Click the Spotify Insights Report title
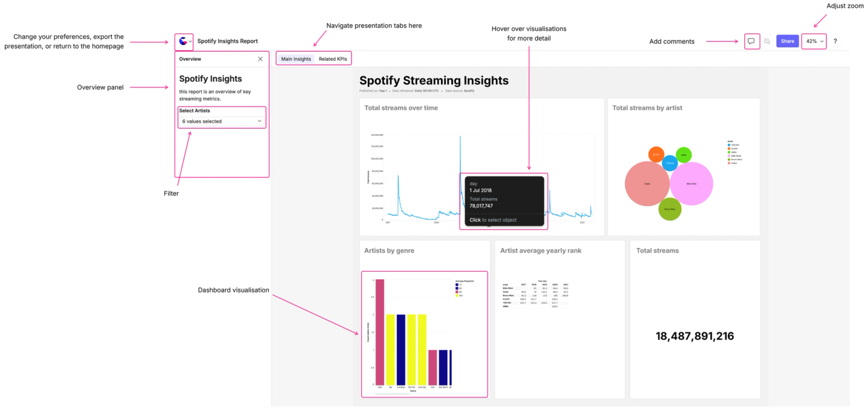Viewport: 868px width, 412px height. pos(227,41)
